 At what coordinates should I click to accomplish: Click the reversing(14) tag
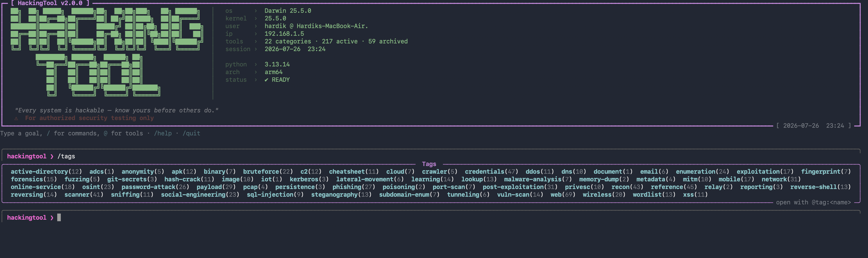pyautogui.click(x=34, y=195)
